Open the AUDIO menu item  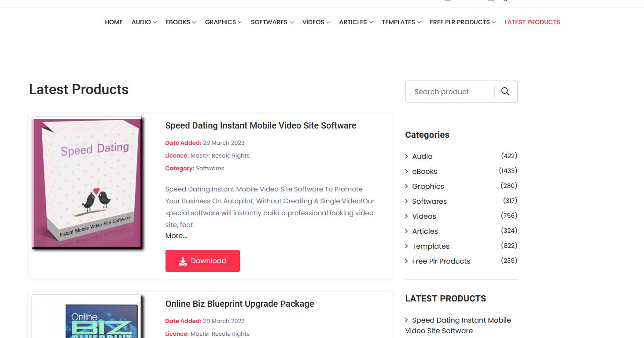[141, 22]
